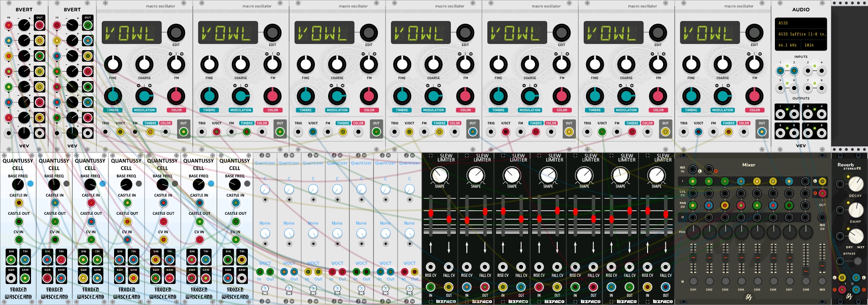Click the EDIT encoder on the first macro oscillator

(176, 33)
